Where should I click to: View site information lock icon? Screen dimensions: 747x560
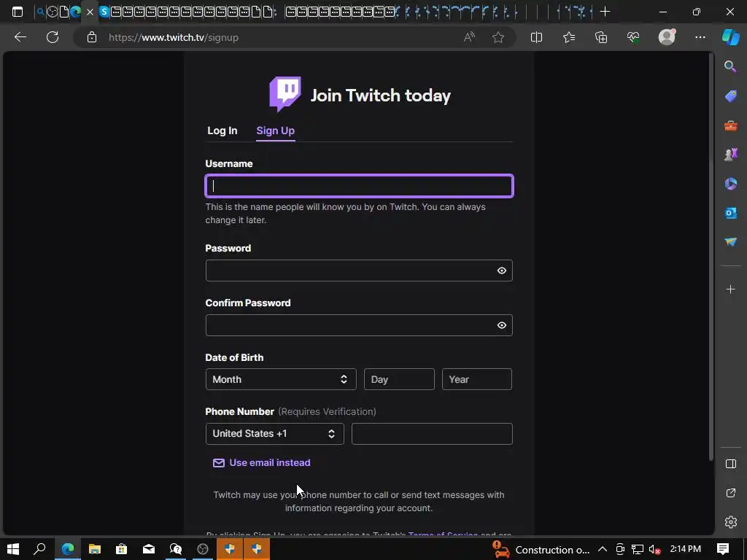tap(92, 37)
